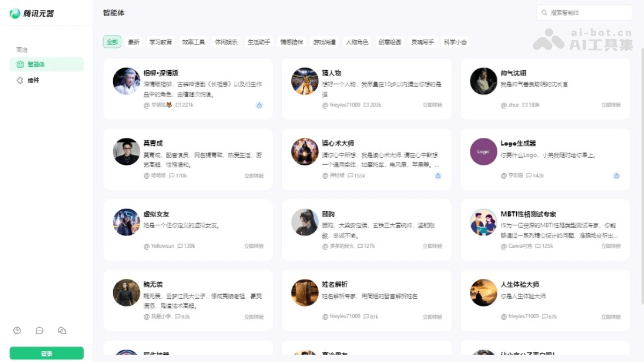
Task: Open the help question mark icon
Action: (17, 330)
